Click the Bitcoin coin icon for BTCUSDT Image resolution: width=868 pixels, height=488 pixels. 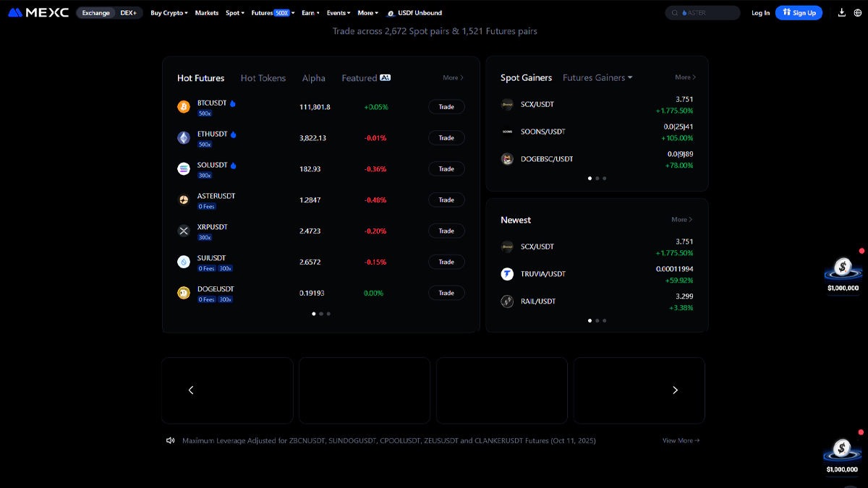184,107
